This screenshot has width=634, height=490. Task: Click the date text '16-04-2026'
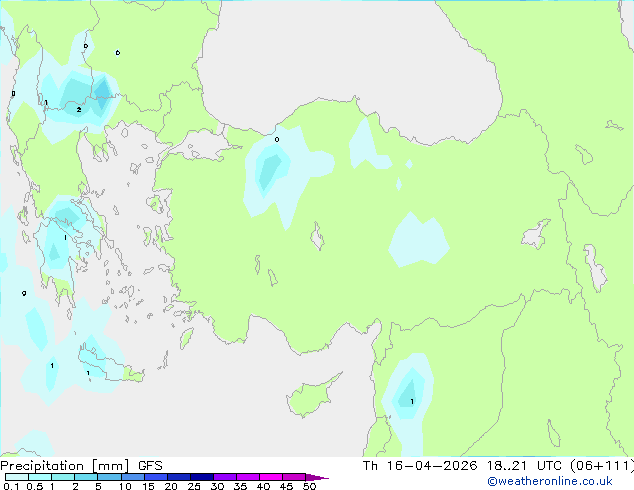(431, 466)
